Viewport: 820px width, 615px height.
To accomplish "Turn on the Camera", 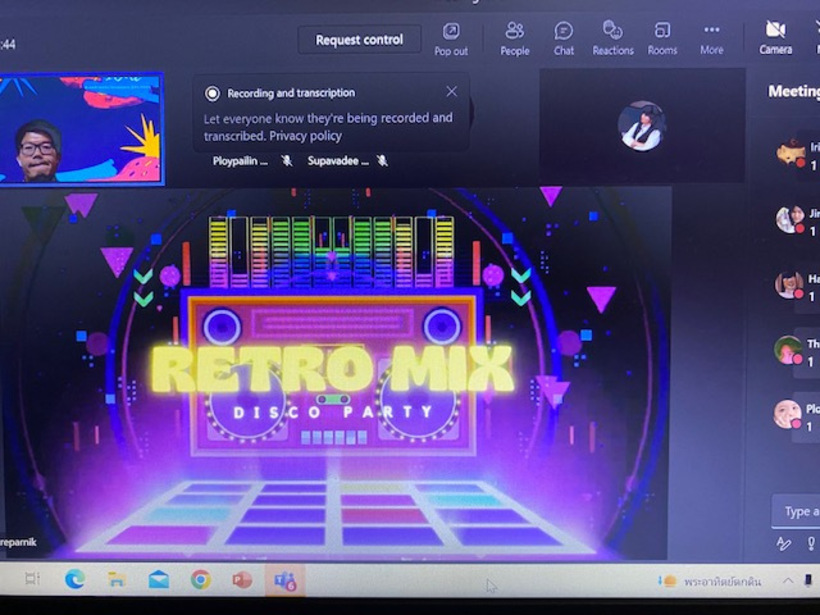I will (775, 37).
